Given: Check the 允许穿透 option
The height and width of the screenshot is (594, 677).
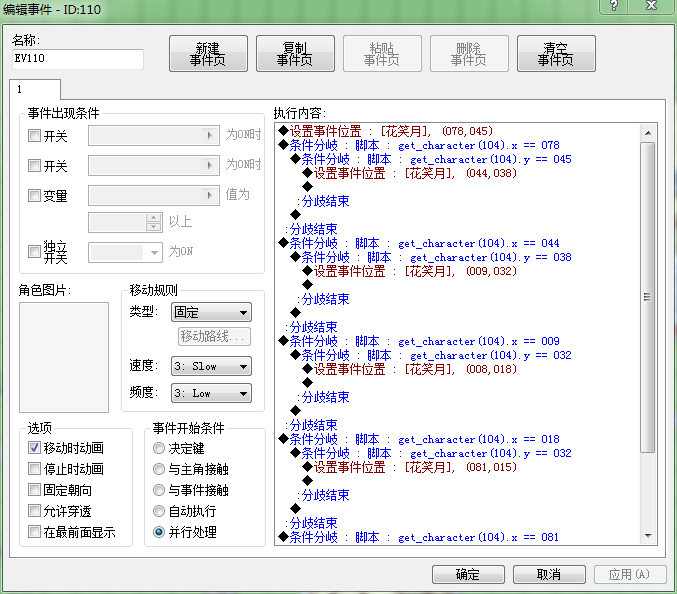Looking at the screenshot, I should click(x=34, y=511).
